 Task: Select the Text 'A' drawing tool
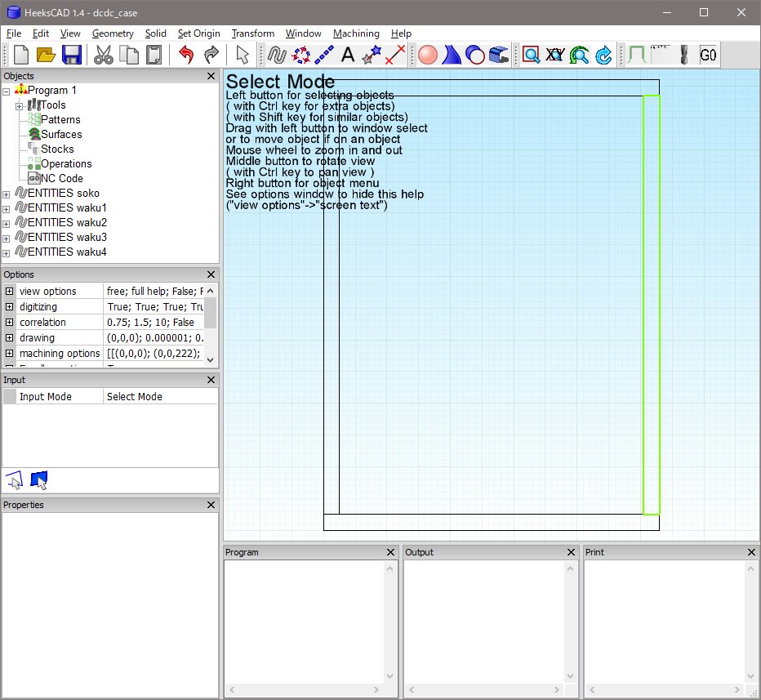point(347,55)
